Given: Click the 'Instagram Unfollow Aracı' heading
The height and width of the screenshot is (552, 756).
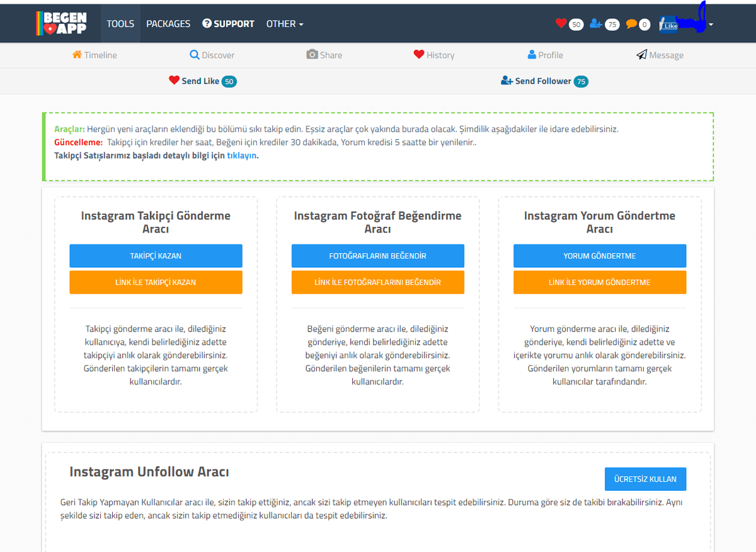Looking at the screenshot, I should click(149, 472).
